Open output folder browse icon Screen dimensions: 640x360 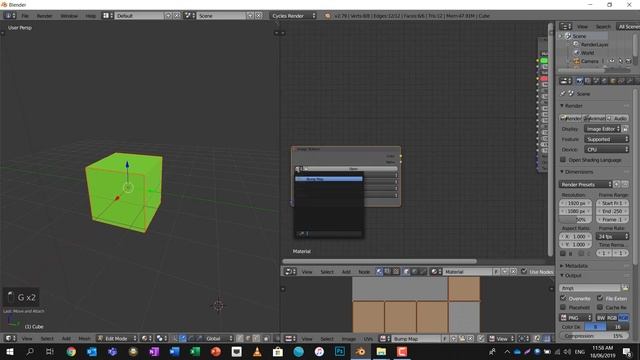coord(625,288)
